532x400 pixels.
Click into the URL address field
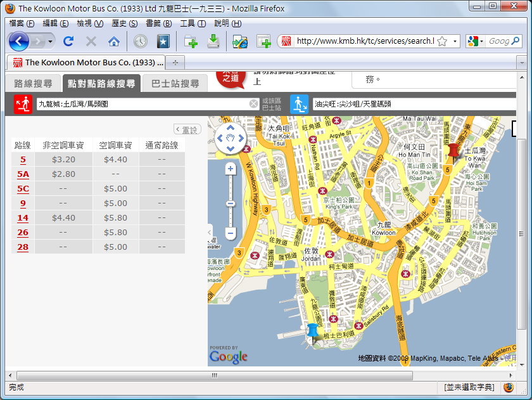365,41
